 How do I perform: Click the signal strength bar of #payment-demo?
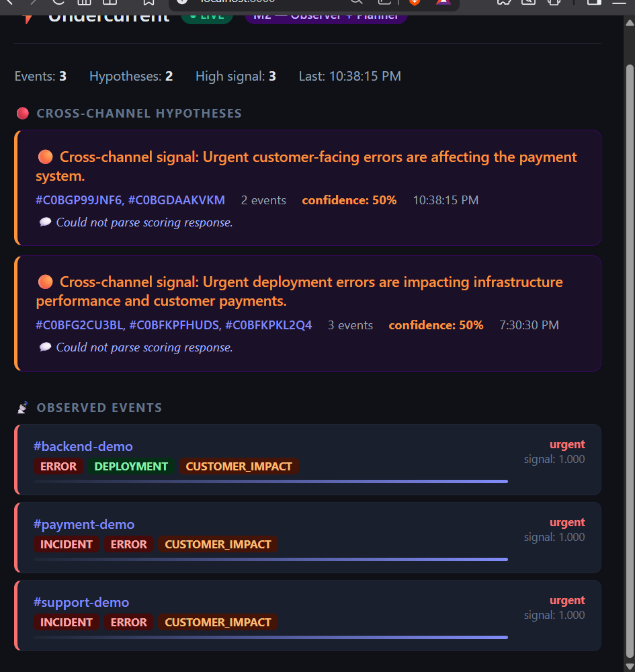click(x=271, y=559)
